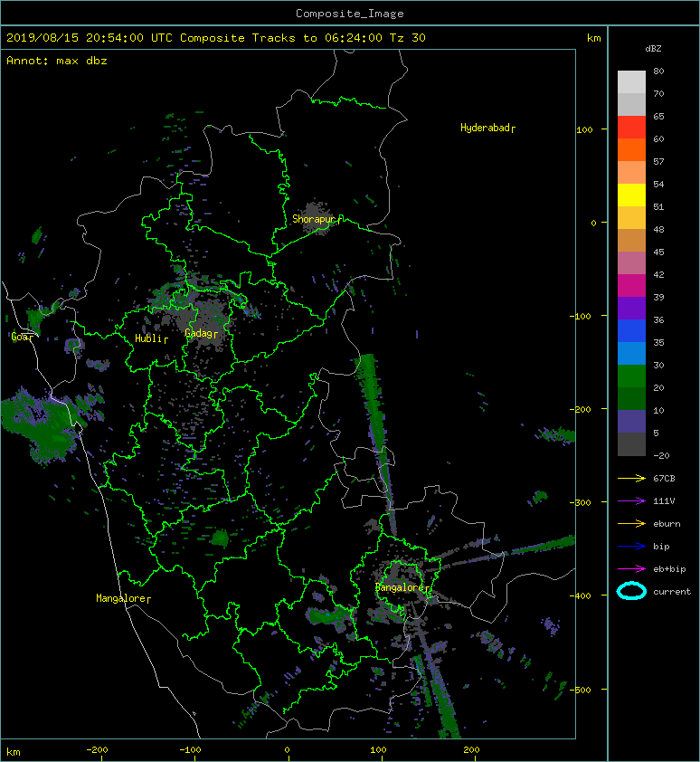700x762 pixels.
Task: Pick the royal blue swatch between 36 and 35
Action: tap(631, 331)
